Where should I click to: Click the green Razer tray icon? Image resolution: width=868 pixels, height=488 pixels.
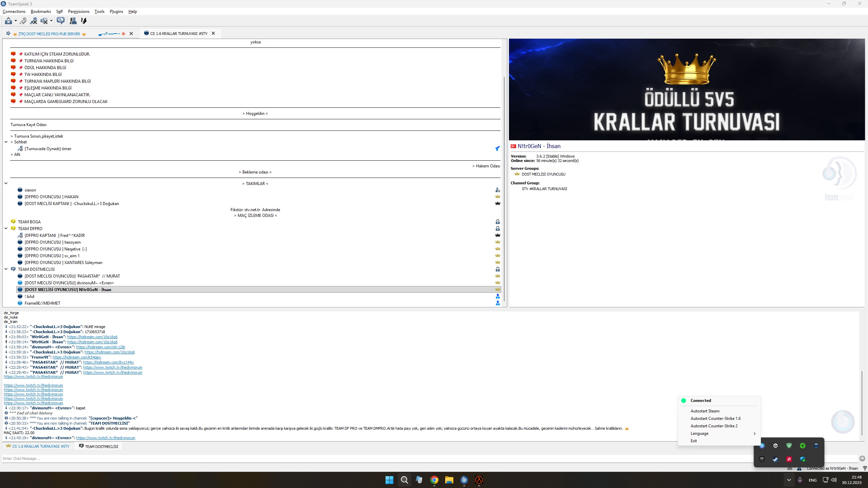pyautogui.click(x=803, y=446)
